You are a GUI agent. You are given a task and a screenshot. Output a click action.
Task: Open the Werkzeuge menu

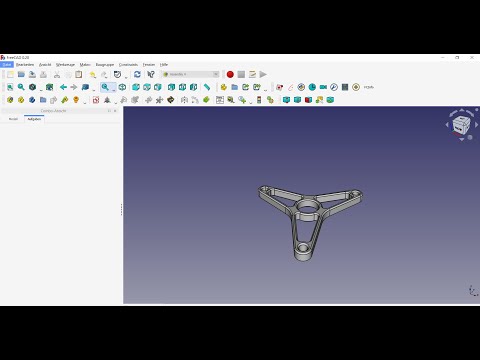tap(65, 64)
